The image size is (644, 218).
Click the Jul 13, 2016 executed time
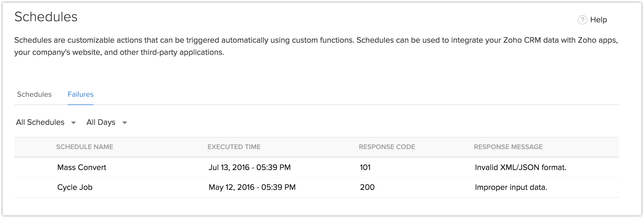click(x=250, y=167)
